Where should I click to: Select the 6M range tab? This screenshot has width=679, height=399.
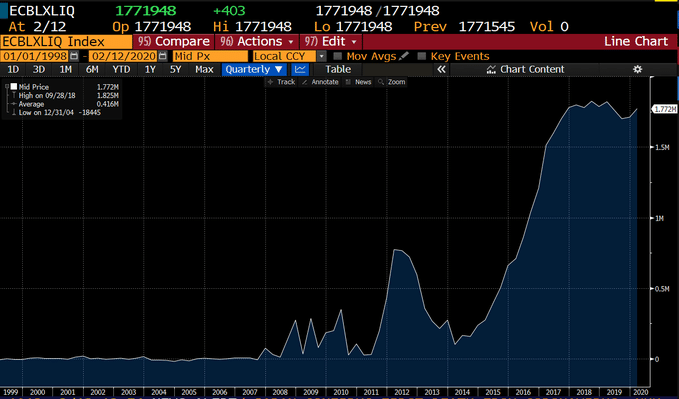[x=92, y=69]
